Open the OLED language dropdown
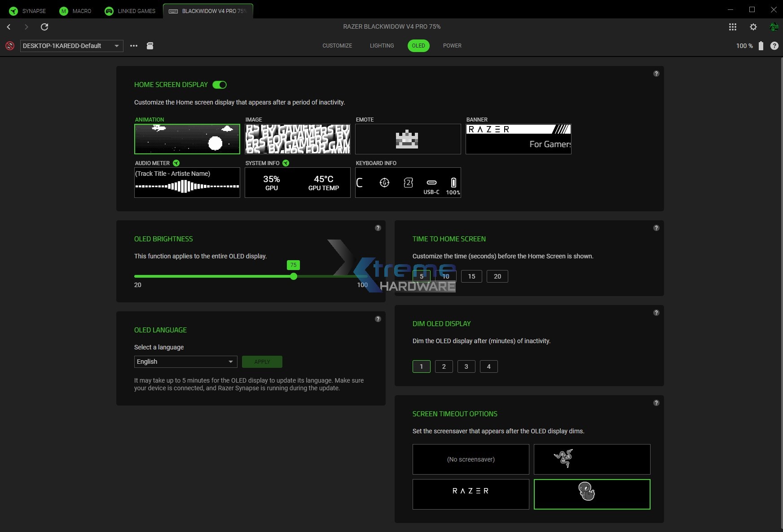783x532 pixels. [185, 362]
